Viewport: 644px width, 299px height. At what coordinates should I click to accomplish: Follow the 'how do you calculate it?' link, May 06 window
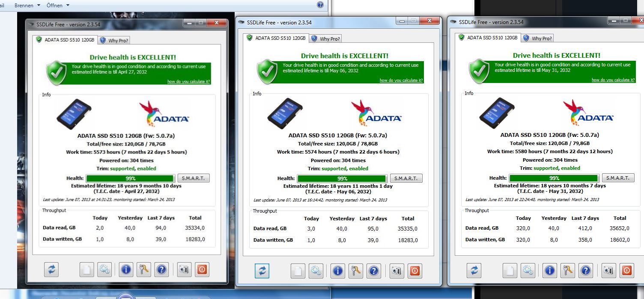click(401, 80)
